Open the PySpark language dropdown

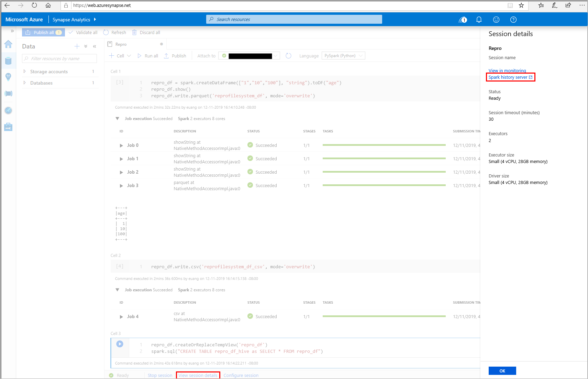coord(343,56)
